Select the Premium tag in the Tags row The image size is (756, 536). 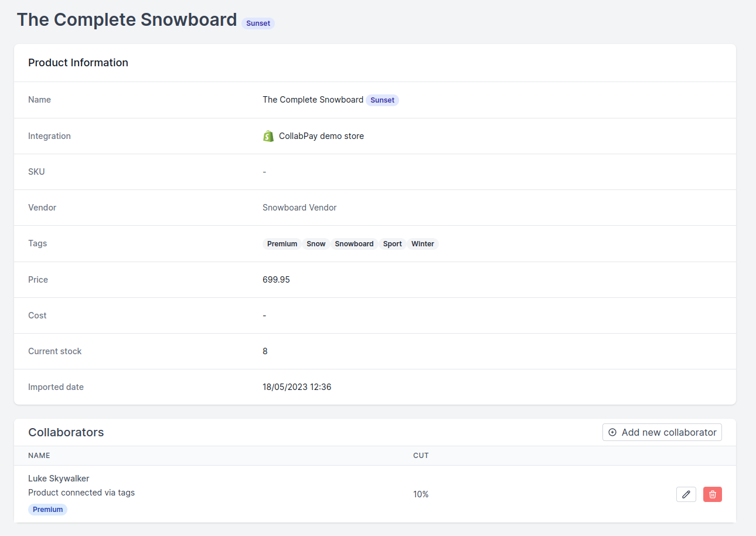(282, 244)
